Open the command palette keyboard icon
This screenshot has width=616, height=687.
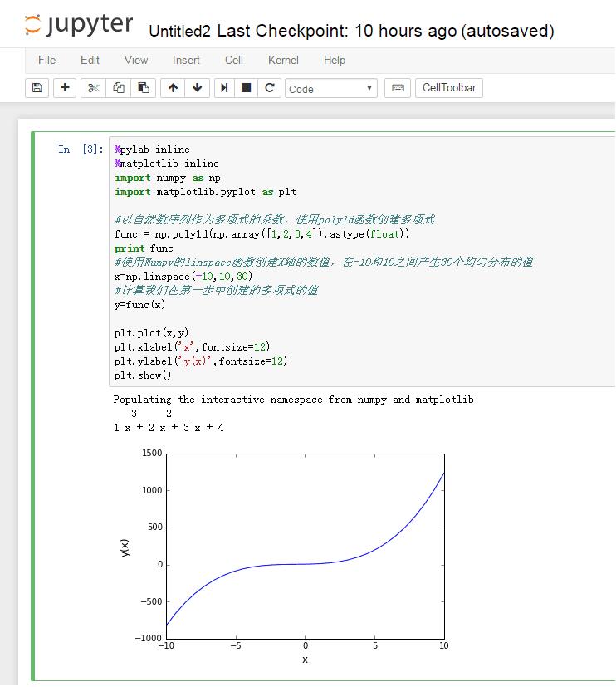[398, 88]
